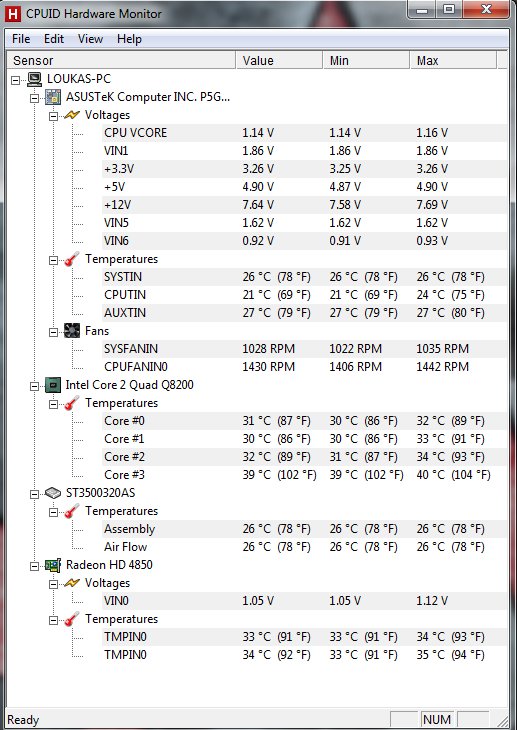
Task: Click the NUM status bar indicator
Action: pyautogui.click(x=437, y=720)
